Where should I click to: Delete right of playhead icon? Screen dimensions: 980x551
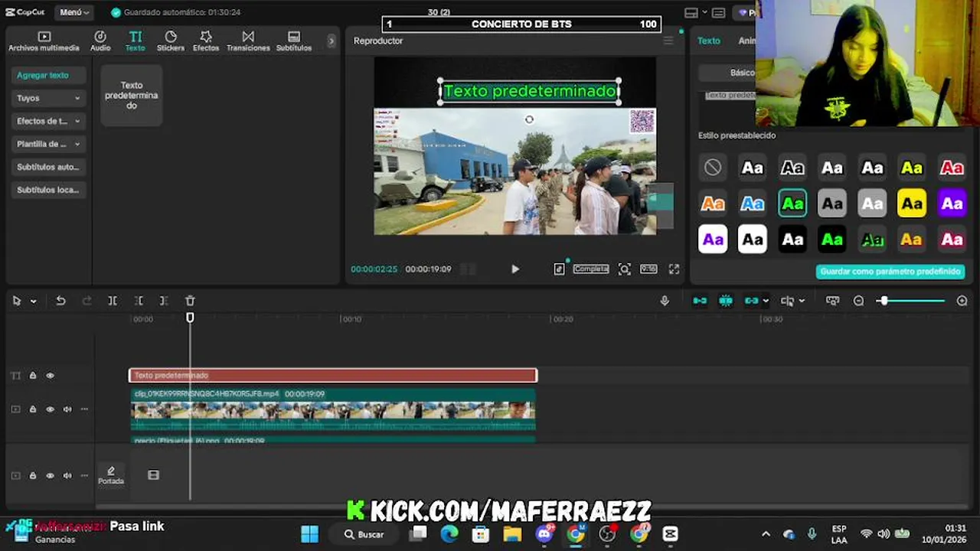tap(164, 301)
